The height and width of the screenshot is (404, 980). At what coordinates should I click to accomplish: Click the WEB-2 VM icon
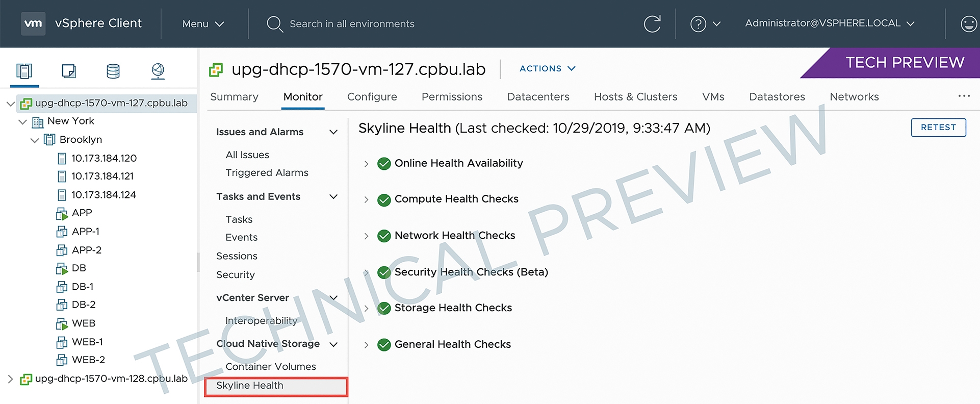pyautogui.click(x=62, y=360)
